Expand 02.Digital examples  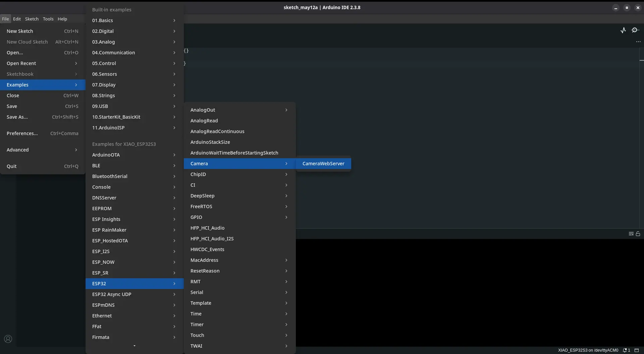coord(135,31)
